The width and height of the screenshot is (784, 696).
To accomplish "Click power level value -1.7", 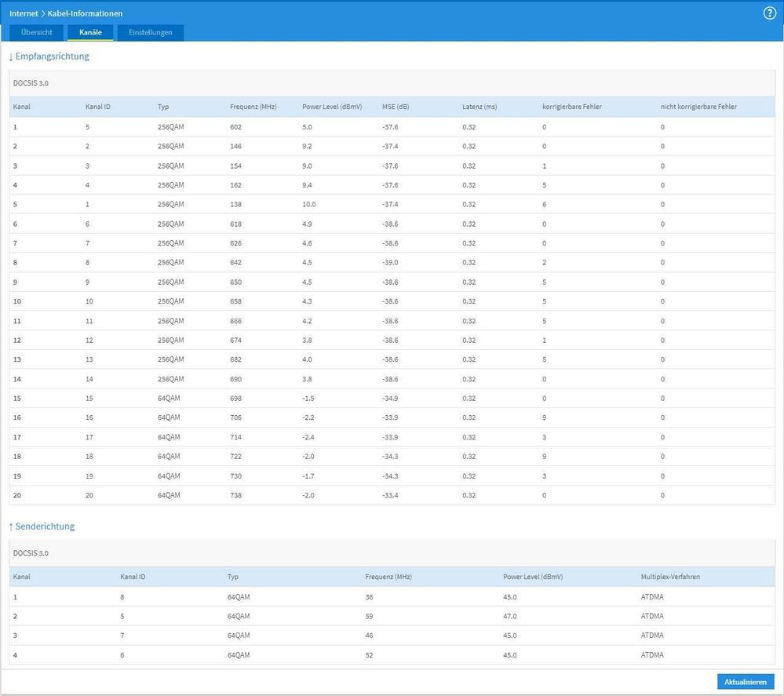I will pyautogui.click(x=308, y=476).
